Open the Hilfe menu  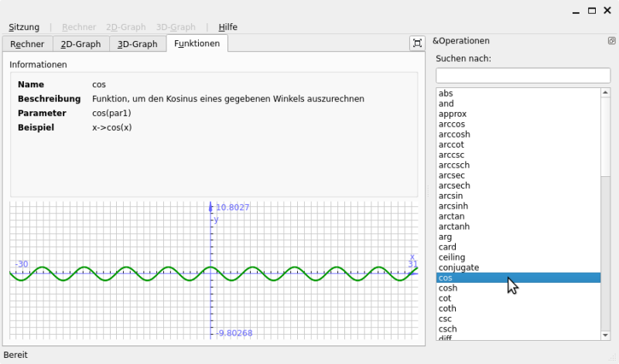[x=227, y=27]
